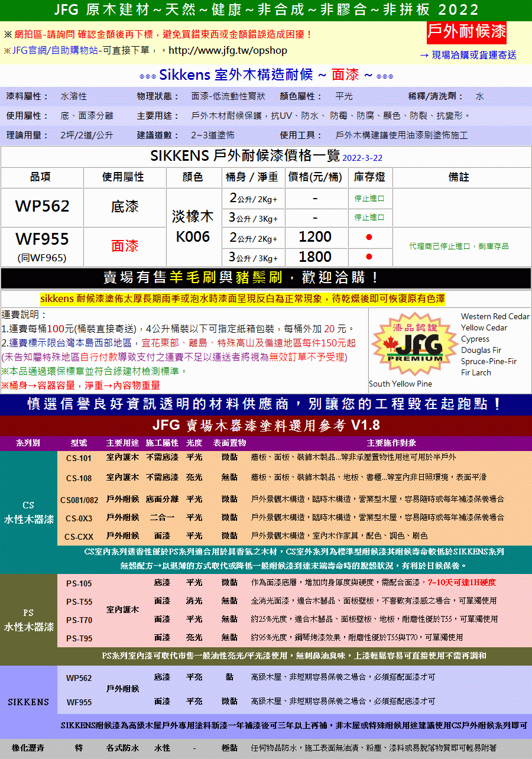
Task: Select the WP562 item cell in price table
Action: [x=42, y=206]
